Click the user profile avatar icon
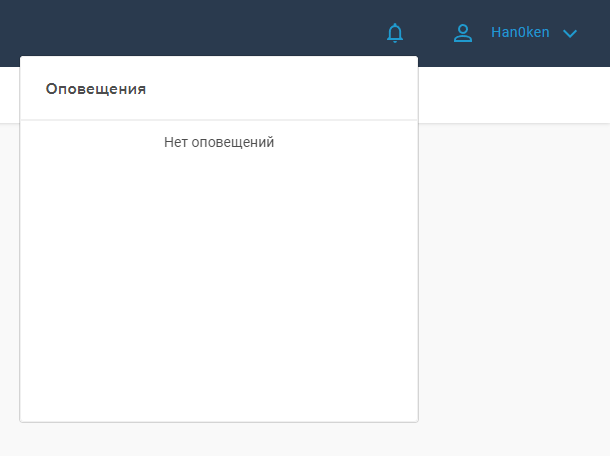Viewport: 610px width, 456px height. (463, 33)
